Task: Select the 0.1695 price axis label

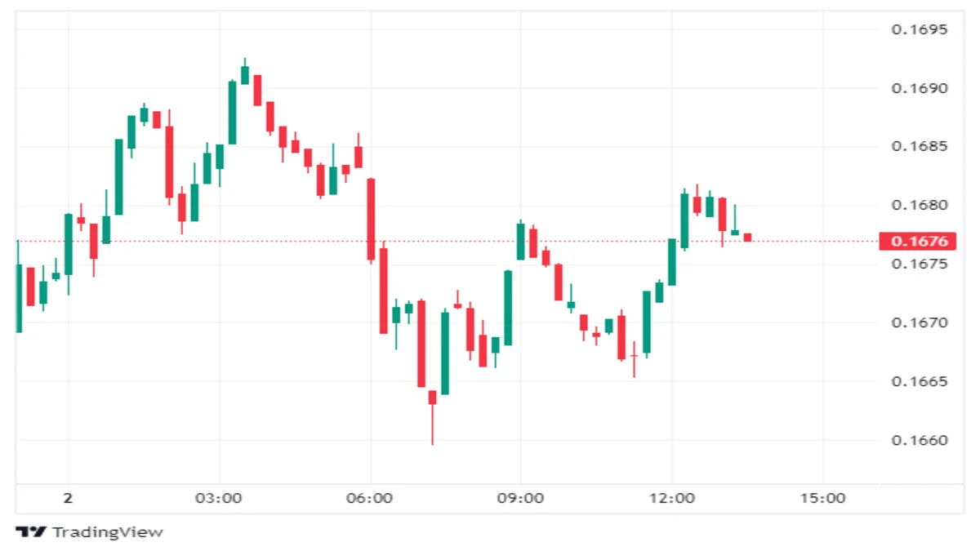Action: pyautogui.click(x=920, y=29)
